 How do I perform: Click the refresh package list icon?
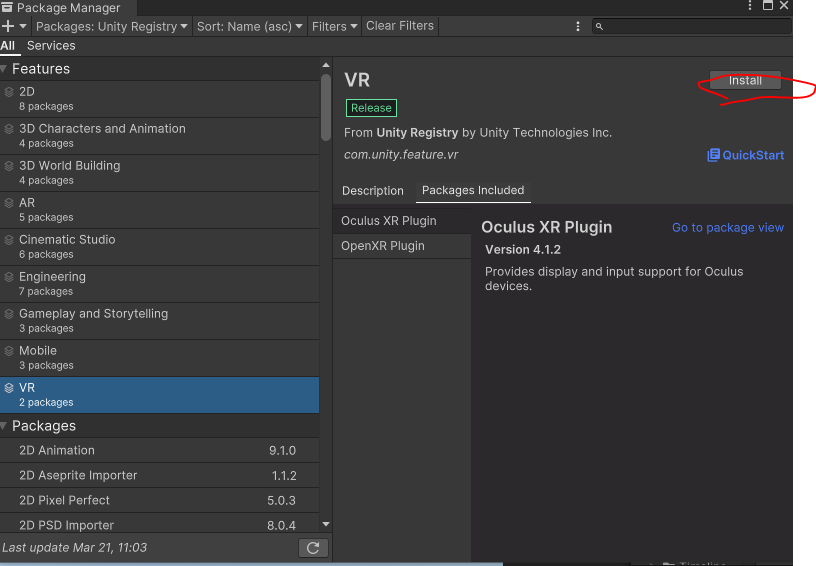point(313,547)
